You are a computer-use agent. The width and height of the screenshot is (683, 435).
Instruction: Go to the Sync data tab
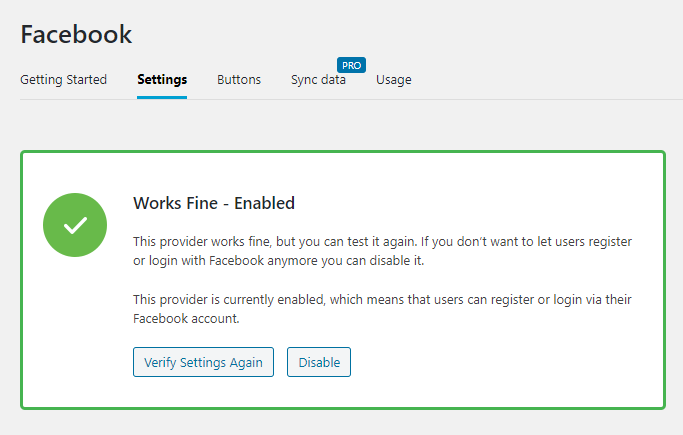click(x=318, y=80)
